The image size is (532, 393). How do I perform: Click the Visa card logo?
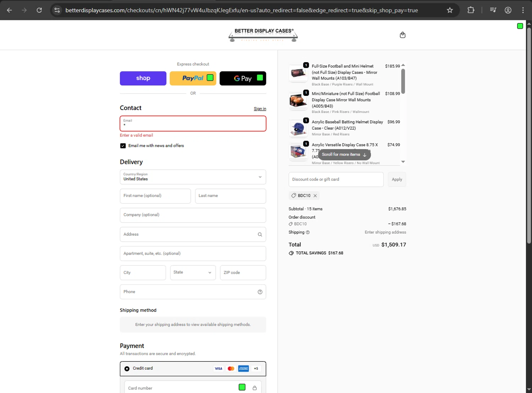218,369
